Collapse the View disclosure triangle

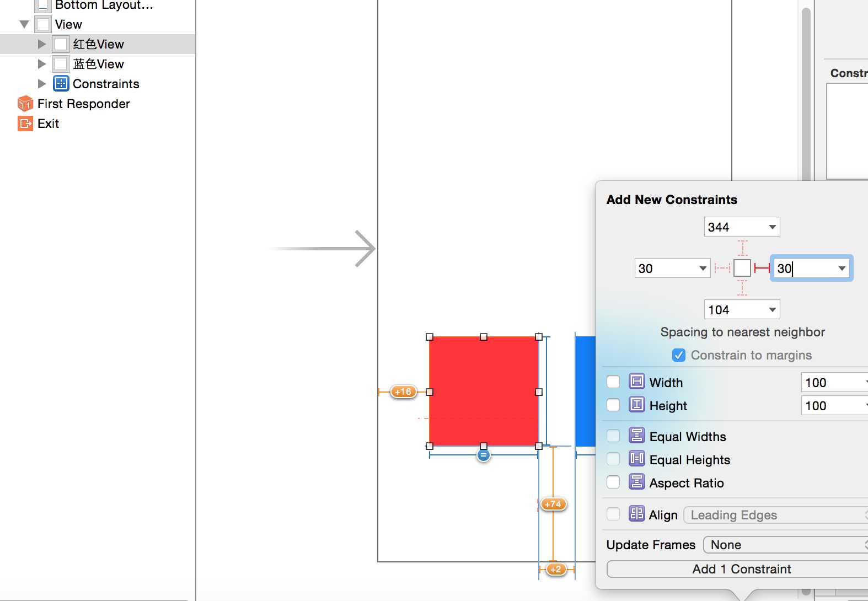click(24, 24)
